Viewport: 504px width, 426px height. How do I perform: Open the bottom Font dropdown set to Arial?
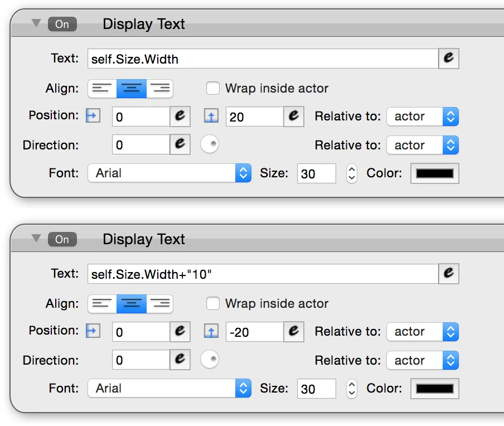click(x=169, y=388)
